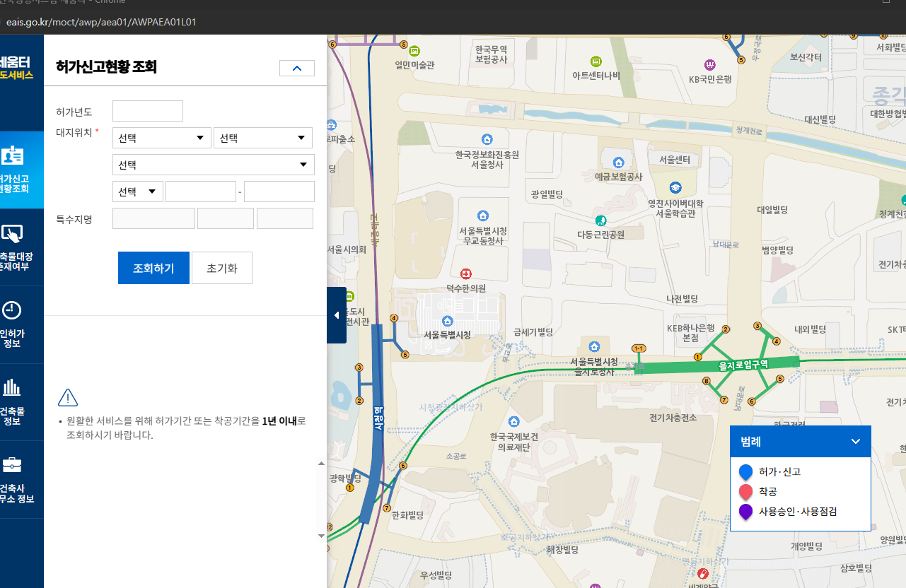Click the 세움터 logo
This screenshot has width=906, height=588.
[x=16, y=67]
